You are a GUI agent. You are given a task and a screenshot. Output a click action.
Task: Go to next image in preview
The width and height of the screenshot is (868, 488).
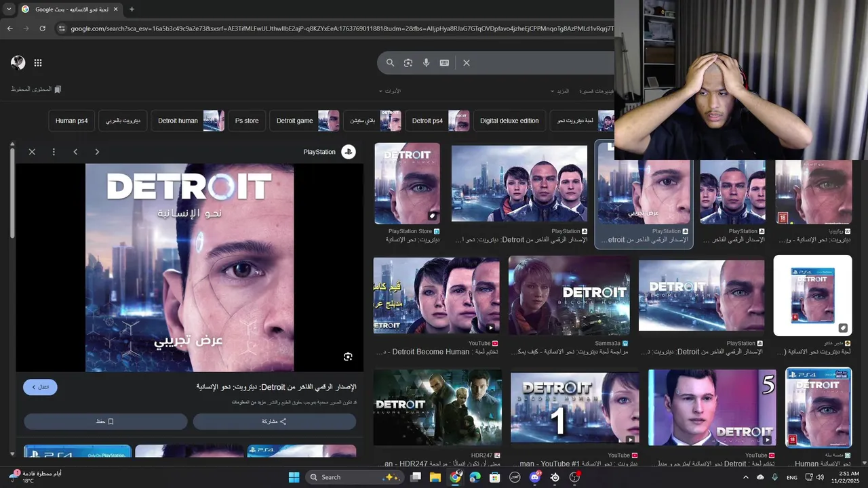(97, 152)
